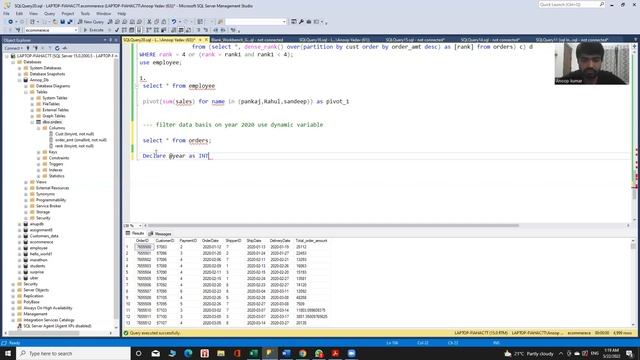Open the Connect dropdown in Object Explorer
This screenshot has height=360, width=640.
(13, 48)
